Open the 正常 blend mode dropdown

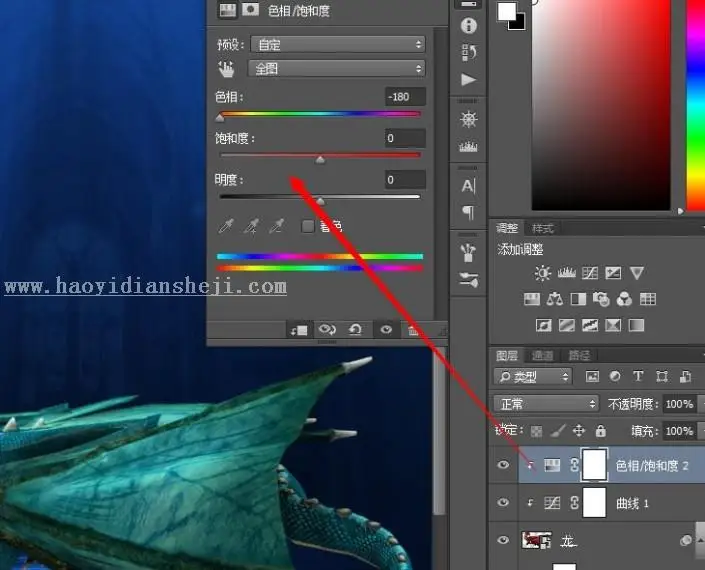547,404
